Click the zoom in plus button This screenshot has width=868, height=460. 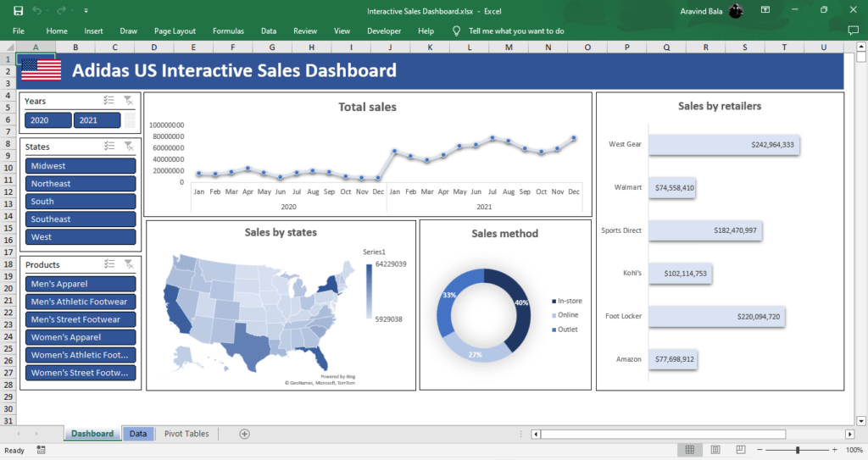pos(834,450)
